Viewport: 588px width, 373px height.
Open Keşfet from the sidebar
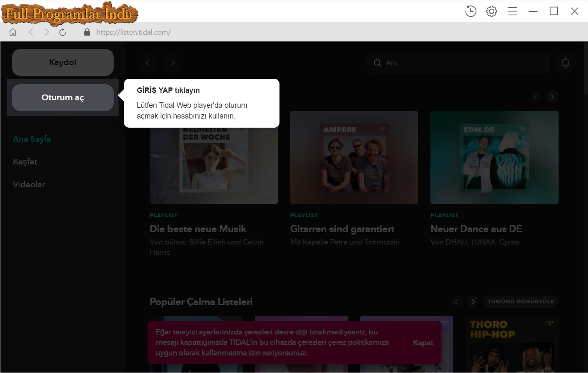pos(25,162)
